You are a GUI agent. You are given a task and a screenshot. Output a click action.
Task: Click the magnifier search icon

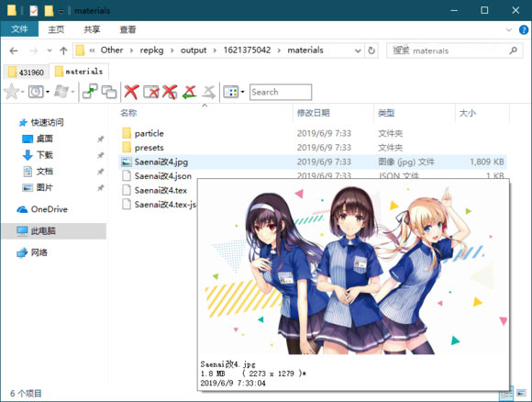[514, 50]
